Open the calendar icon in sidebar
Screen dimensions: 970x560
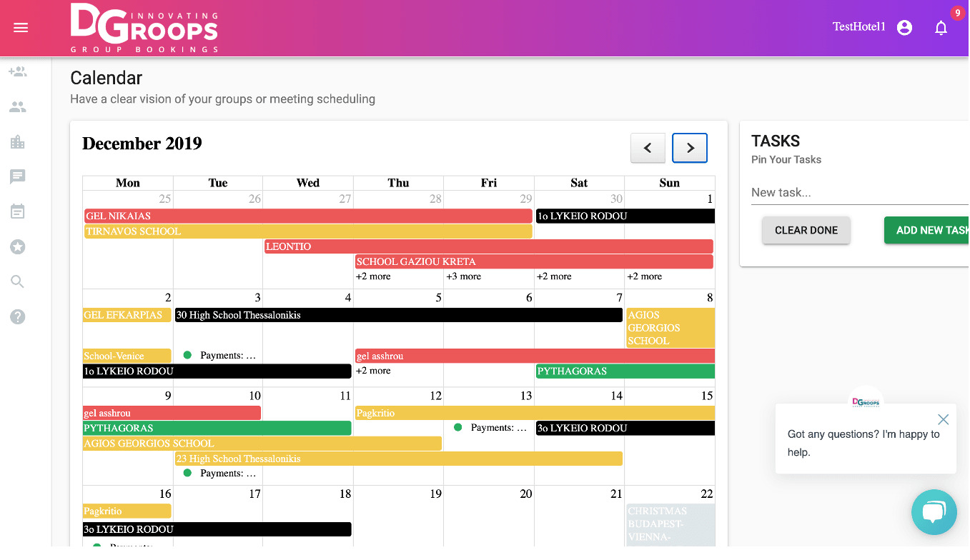click(x=18, y=211)
